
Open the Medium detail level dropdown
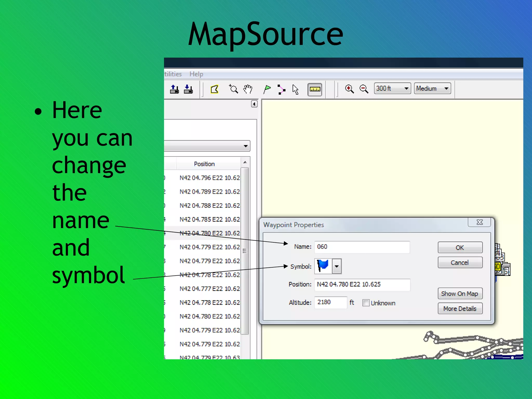click(x=432, y=89)
